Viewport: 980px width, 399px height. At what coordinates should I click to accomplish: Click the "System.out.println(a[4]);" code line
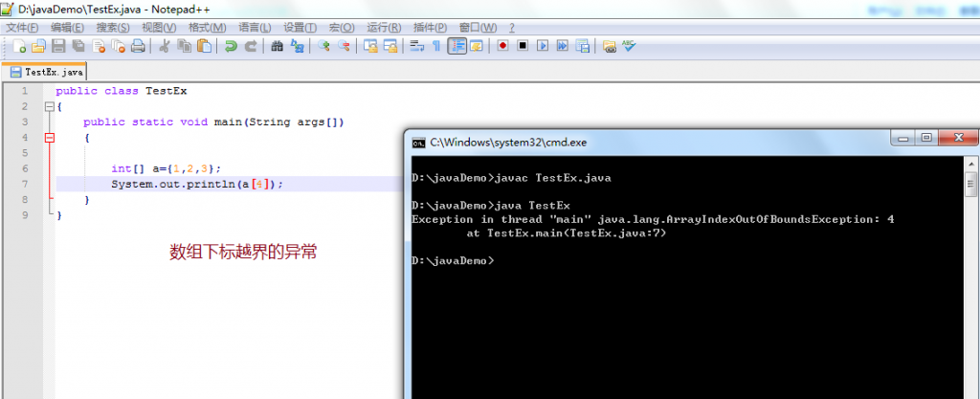pyautogui.click(x=197, y=185)
